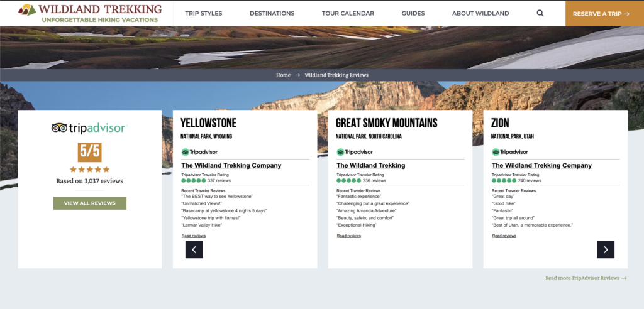Click review "Unmatched Views!"

pyautogui.click(x=202, y=203)
